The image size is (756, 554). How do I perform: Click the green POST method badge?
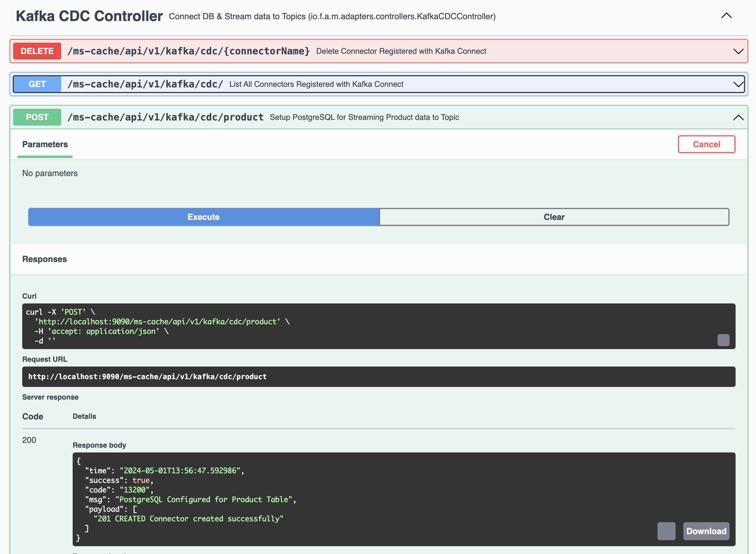coord(37,117)
